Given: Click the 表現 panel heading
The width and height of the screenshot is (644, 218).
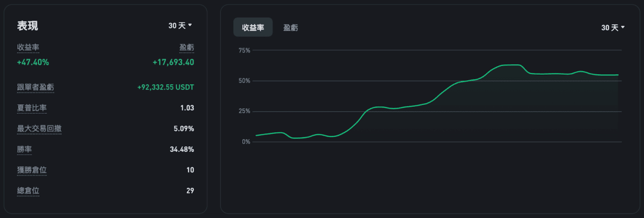Looking at the screenshot, I should pyautogui.click(x=27, y=26).
